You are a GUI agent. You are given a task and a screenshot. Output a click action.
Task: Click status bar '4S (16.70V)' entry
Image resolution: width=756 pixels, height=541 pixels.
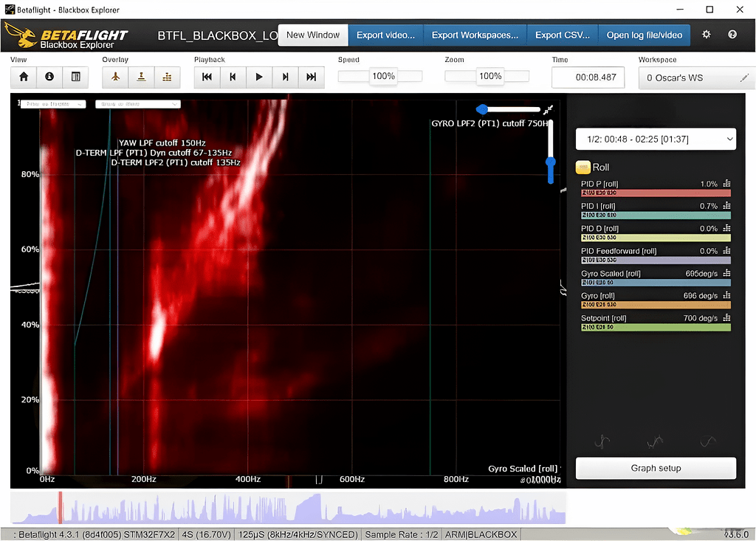pos(207,535)
